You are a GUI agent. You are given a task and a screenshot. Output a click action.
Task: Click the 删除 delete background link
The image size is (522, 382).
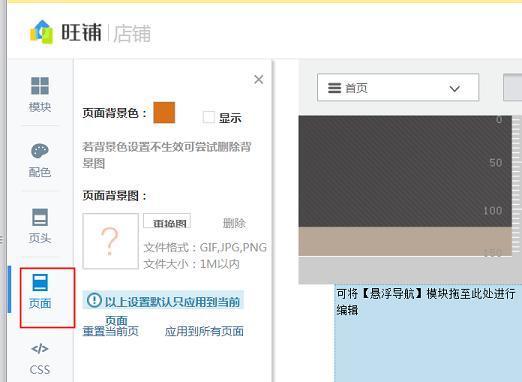(x=234, y=223)
